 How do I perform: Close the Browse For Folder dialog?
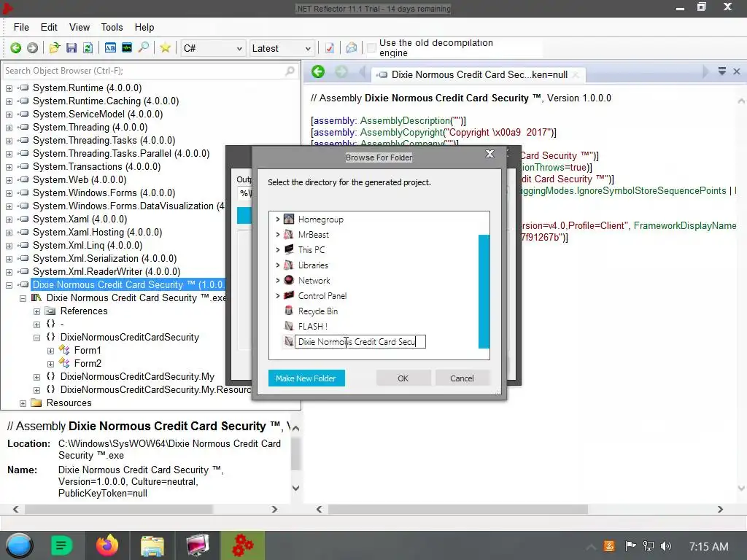(x=489, y=154)
